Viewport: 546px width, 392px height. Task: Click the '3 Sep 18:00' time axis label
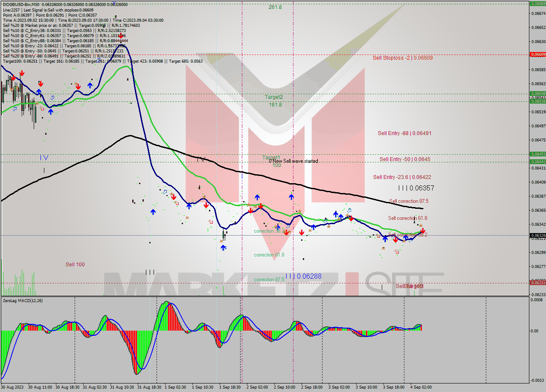pos(394,387)
